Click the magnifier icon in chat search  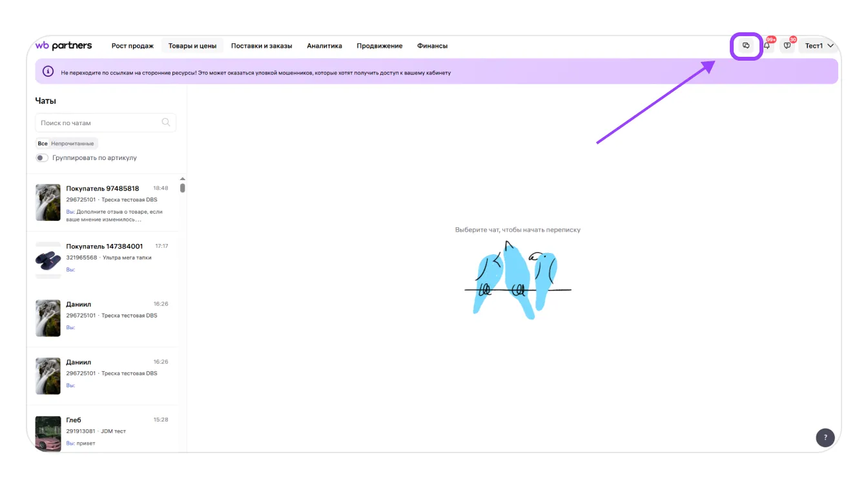coord(166,123)
